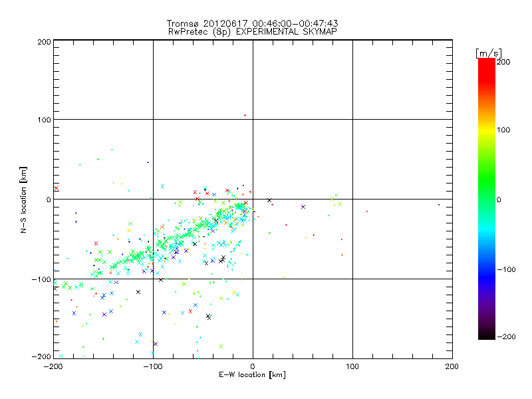Click the plot title "Tromsø 20120617 00:46:00-00:47:43"
This screenshot has width=532, height=399.
(x=253, y=23)
